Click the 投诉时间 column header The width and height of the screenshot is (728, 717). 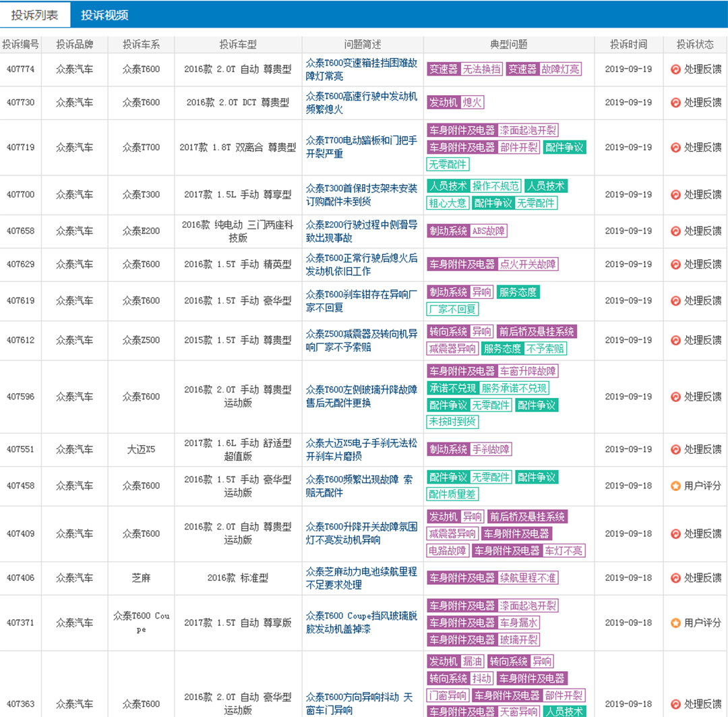[x=628, y=45]
